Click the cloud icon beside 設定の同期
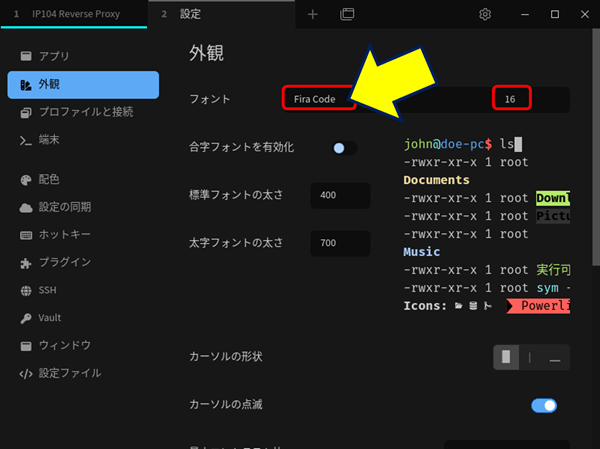Screen dimensions: 600x449 (26, 208)
